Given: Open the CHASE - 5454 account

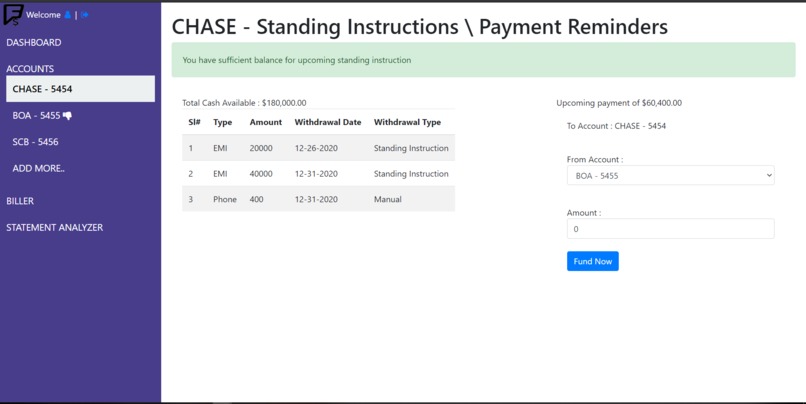Looking at the screenshot, I should click(80, 89).
